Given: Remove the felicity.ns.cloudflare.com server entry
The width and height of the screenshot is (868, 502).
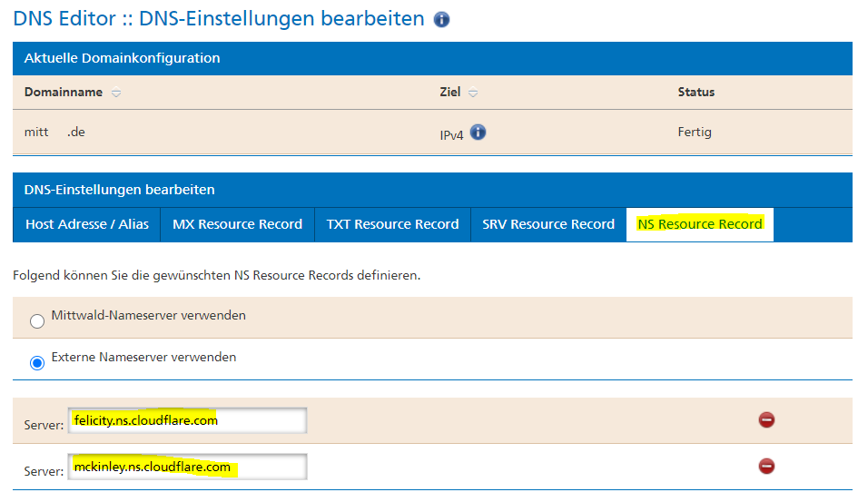Looking at the screenshot, I should pos(766,420).
